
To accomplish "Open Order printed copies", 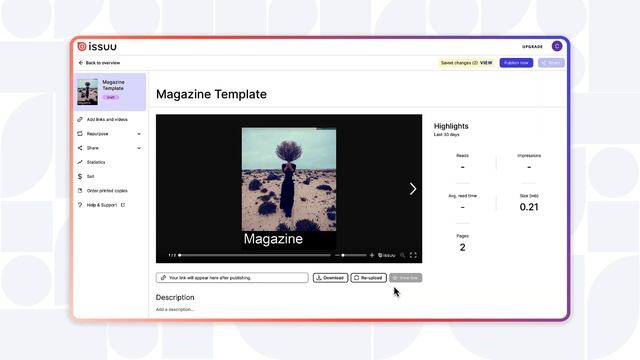I will pos(107,191).
